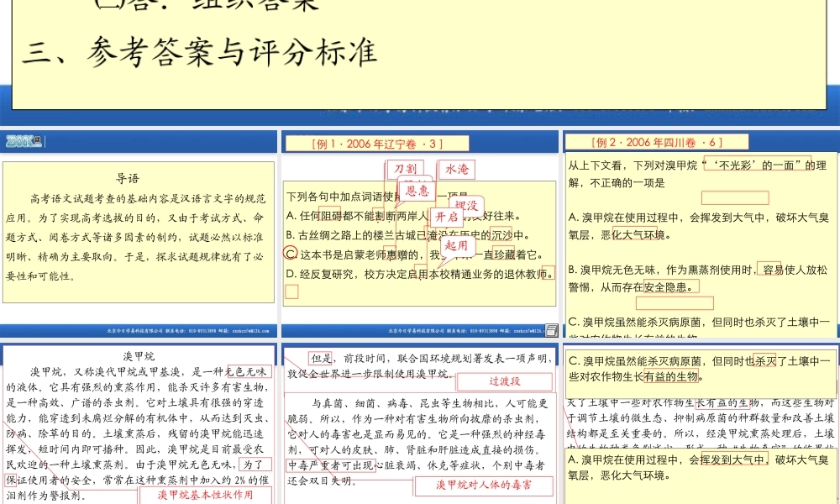This screenshot has height=504, width=840.
Task: Click the 溴甲烷对人体的毒害 annotation
Action: coord(484,486)
